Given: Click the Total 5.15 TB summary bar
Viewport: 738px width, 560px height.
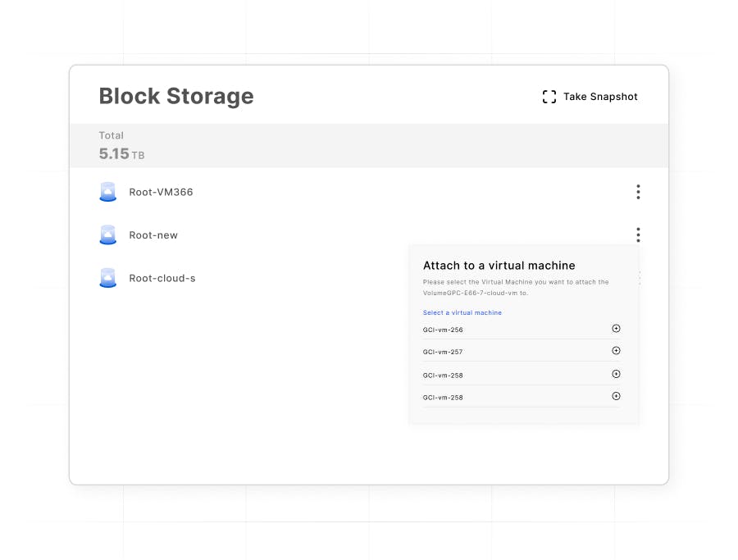Looking at the screenshot, I should coord(369,146).
